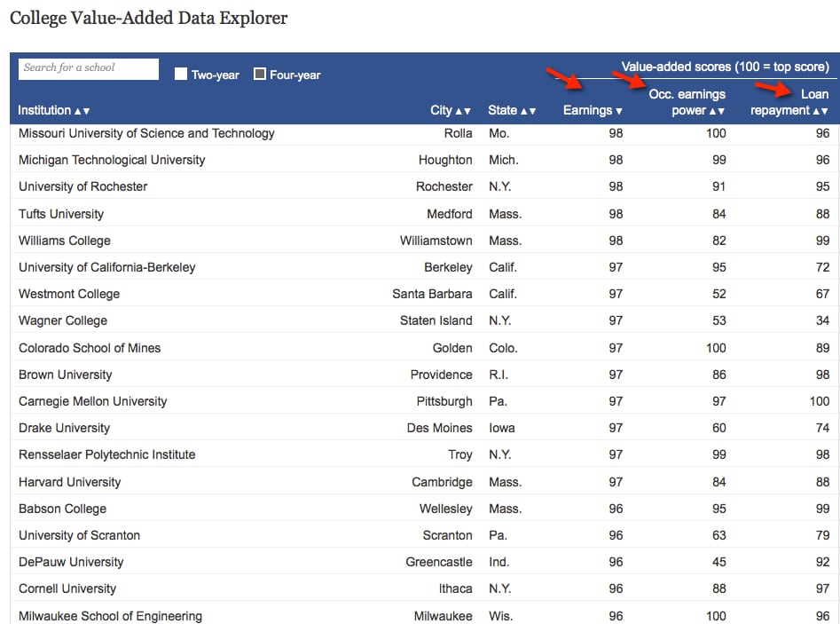Screen dimensions: 840x624
Task: Select Michigan Technological University row
Action: click(423, 160)
